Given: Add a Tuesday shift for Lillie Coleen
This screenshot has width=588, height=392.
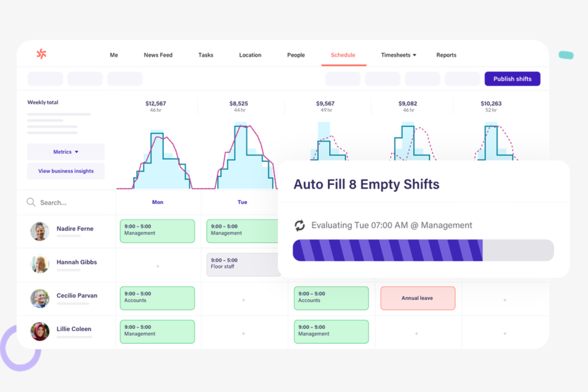Looking at the screenshot, I should point(243,333).
